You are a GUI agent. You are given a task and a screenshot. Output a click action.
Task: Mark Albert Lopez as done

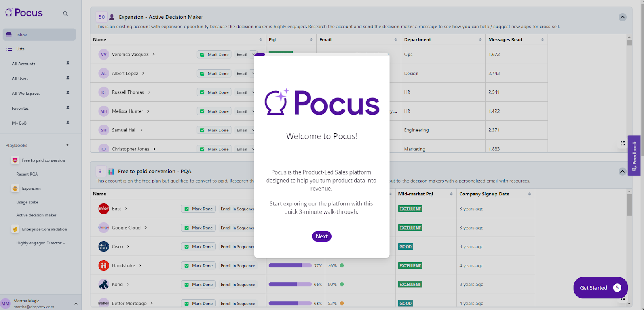(x=214, y=73)
